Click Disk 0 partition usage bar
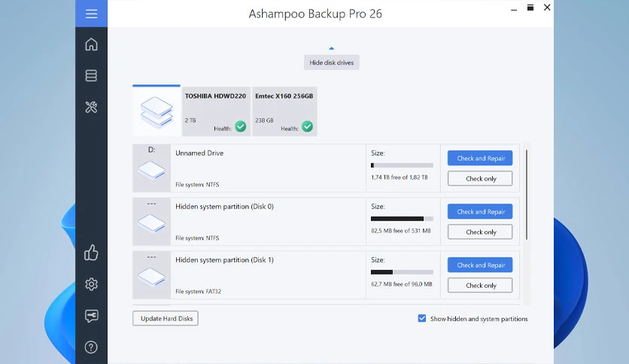629x364 pixels. tap(402, 219)
